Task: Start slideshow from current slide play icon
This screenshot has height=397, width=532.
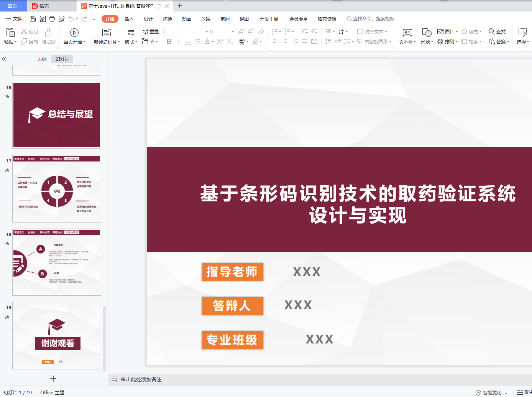Action: click(x=74, y=33)
